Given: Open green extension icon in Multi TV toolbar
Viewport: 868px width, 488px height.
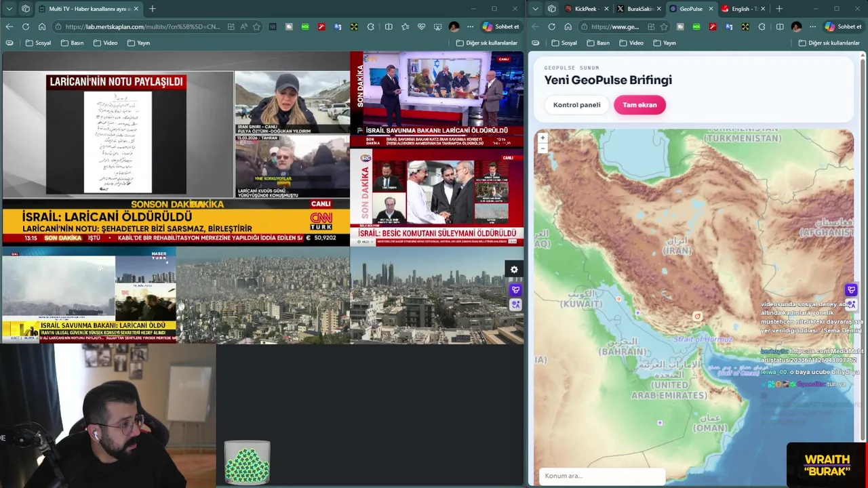Looking at the screenshot, I should [305, 26].
